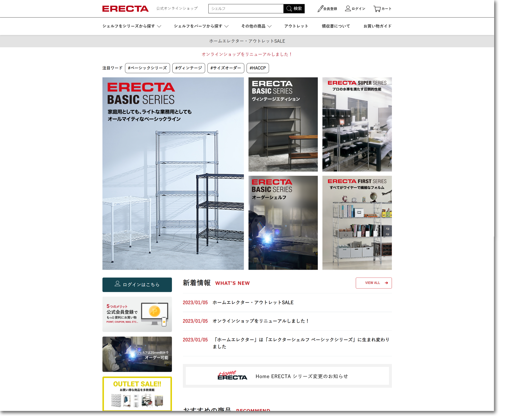Click inside the search input field
The height and width of the screenshot is (420, 505).
[x=245, y=9]
